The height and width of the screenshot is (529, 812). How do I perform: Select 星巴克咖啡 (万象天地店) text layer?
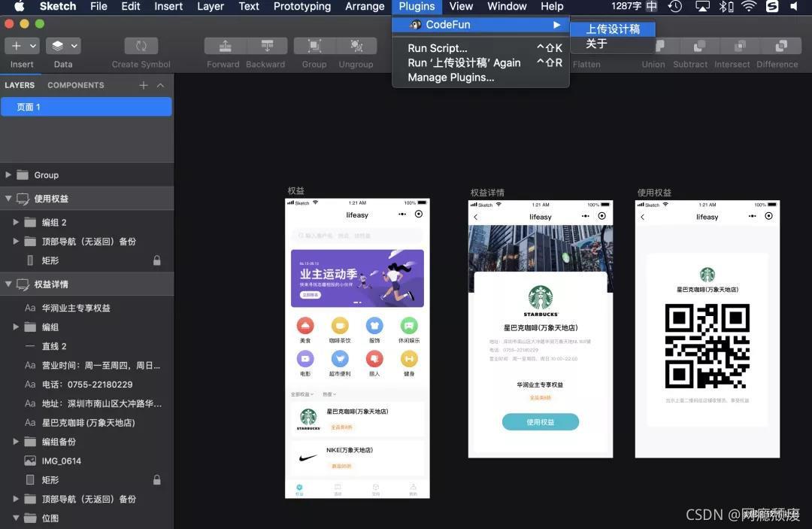coord(87,423)
